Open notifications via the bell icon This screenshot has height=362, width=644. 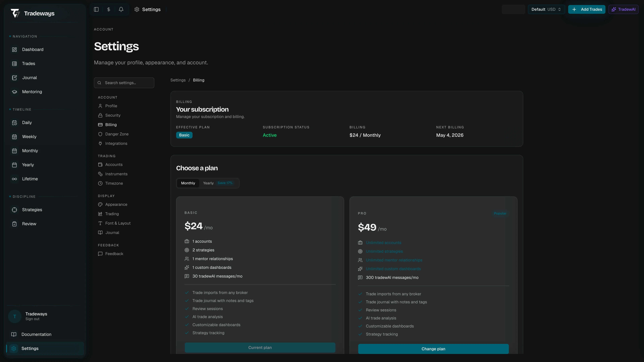point(121,9)
